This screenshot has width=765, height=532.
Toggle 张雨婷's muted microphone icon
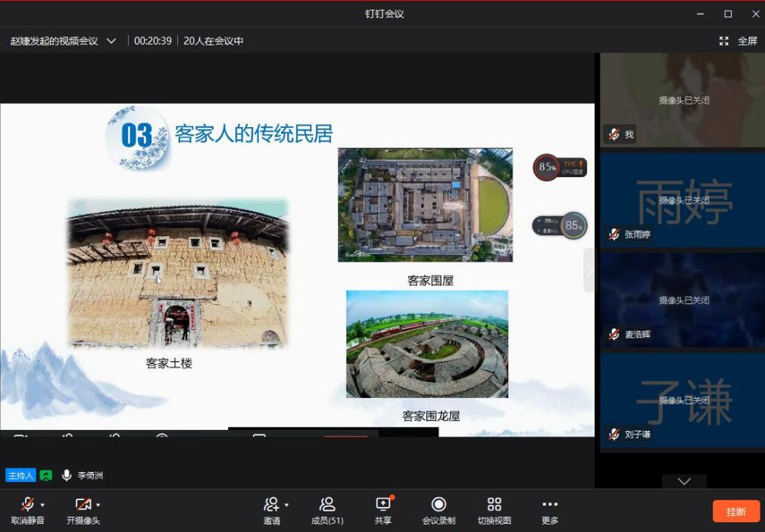point(614,235)
